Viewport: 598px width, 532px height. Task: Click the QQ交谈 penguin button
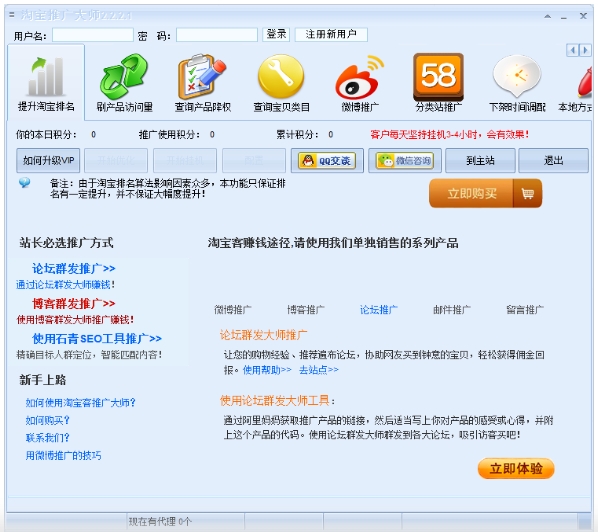tap(327, 161)
